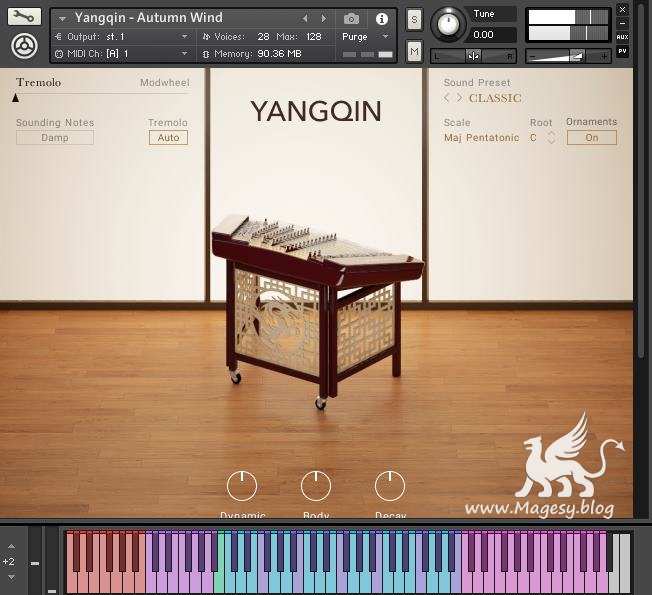The image size is (652, 595).
Task: Click the Max voices 128 value
Action: [314, 37]
